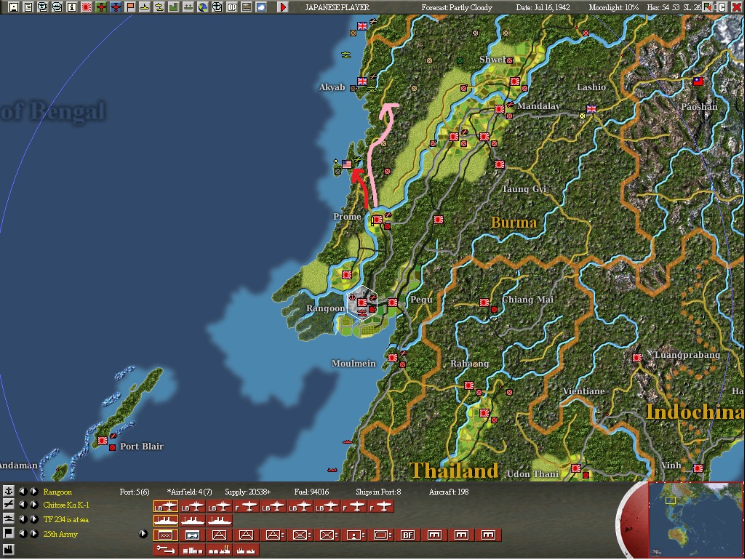The height and width of the screenshot is (560, 747).
Task: Click the round arrow left of land unit icons
Action: [143, 534]
